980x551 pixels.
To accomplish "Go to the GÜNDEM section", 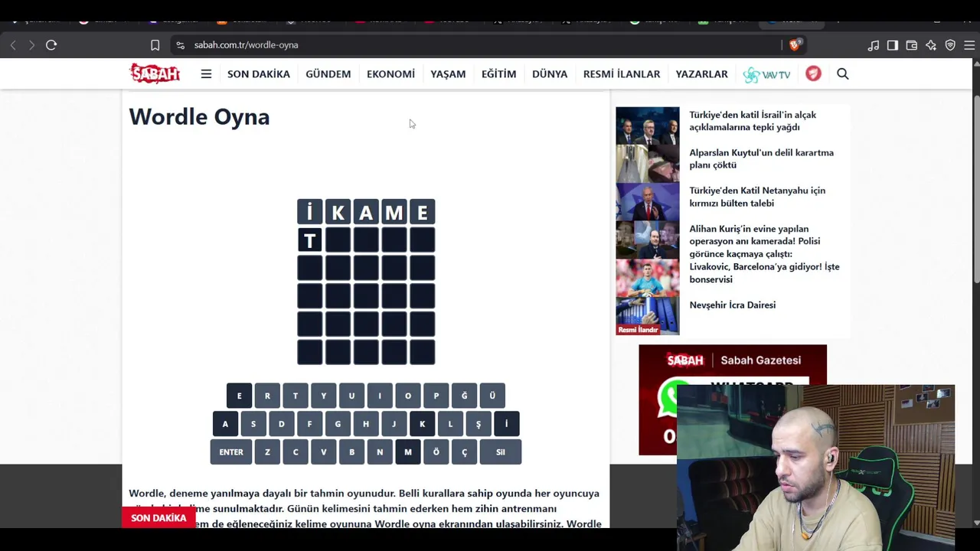I will pyautogui.click(x=328, y=74).
